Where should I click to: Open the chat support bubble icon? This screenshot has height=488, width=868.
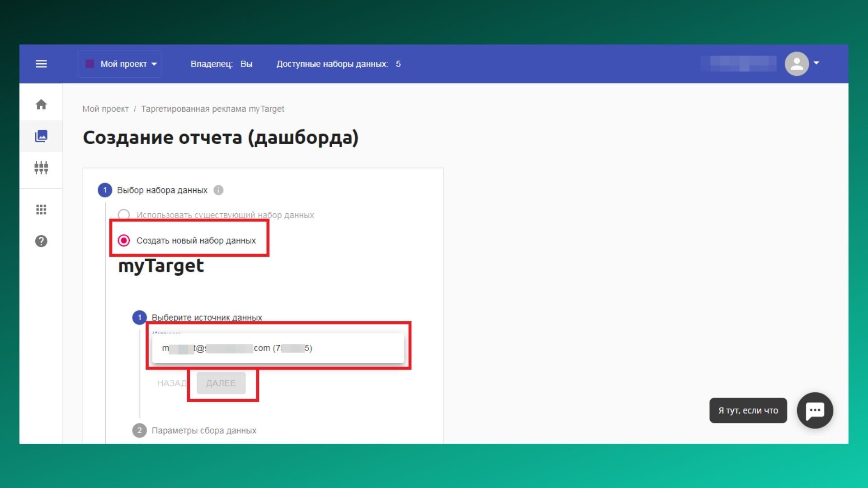(815, 410)
